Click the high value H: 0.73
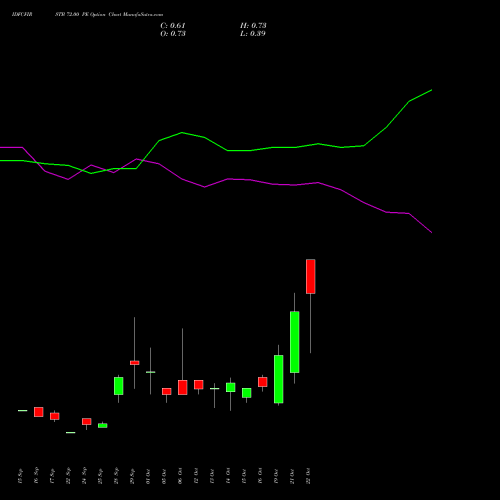Viewport: 500px width, 500px height. click(253, 26)
